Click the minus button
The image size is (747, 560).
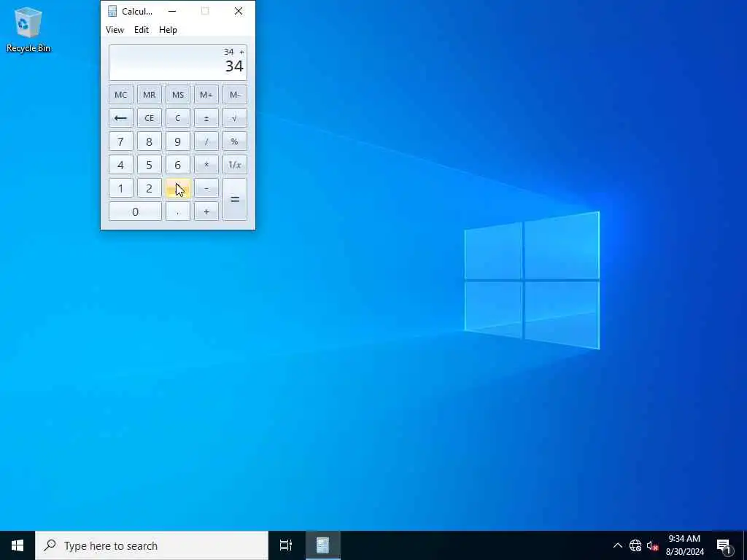(x=206, y=188)
